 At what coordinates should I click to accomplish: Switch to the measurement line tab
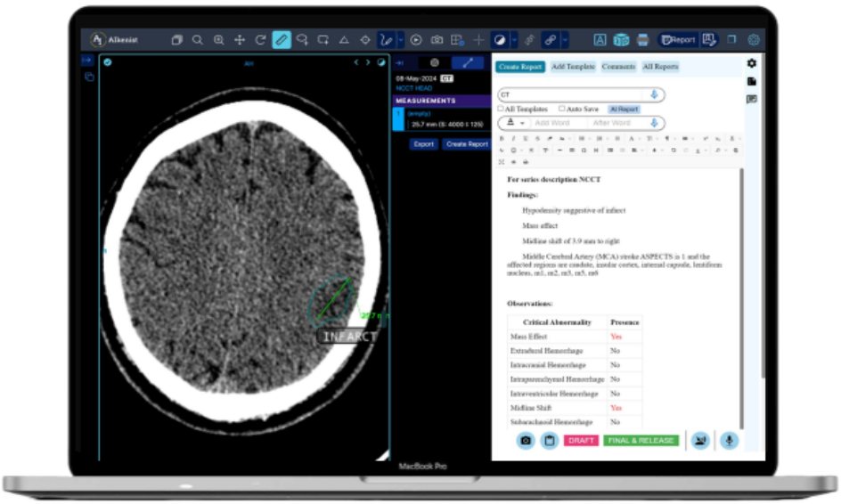coord(468,62)
